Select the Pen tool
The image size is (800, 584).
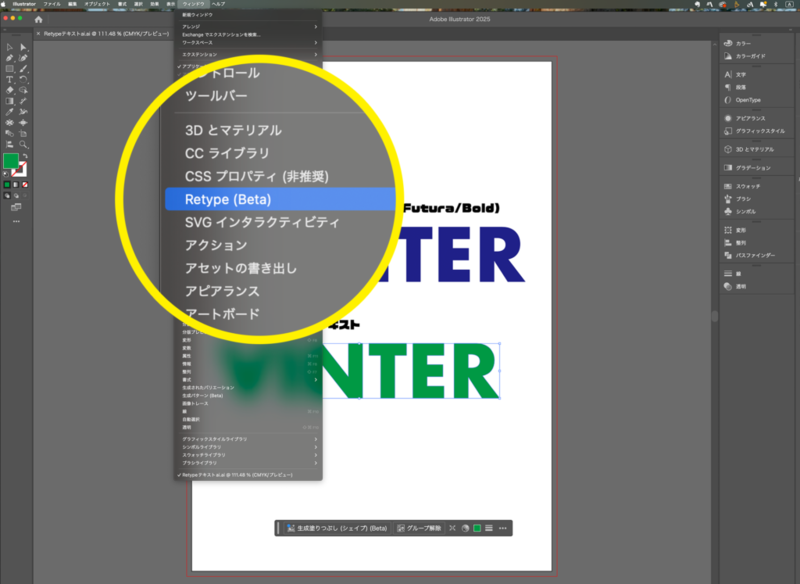tap(9, 58)
